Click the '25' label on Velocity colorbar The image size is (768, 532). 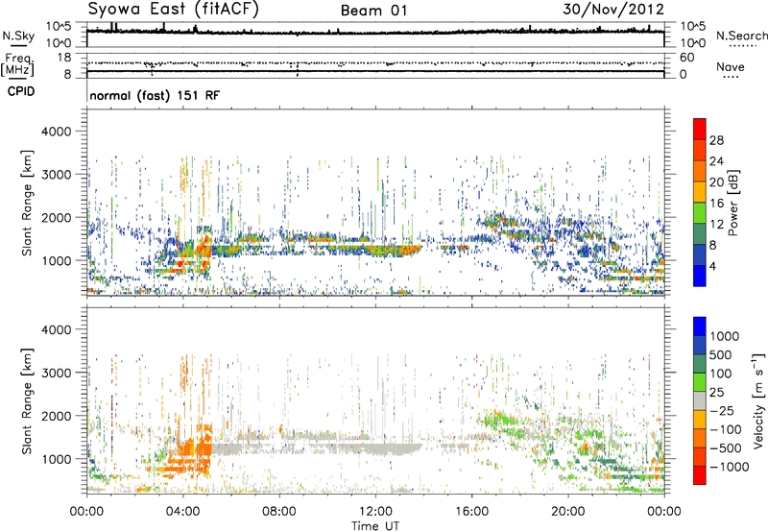coord(716,393)
